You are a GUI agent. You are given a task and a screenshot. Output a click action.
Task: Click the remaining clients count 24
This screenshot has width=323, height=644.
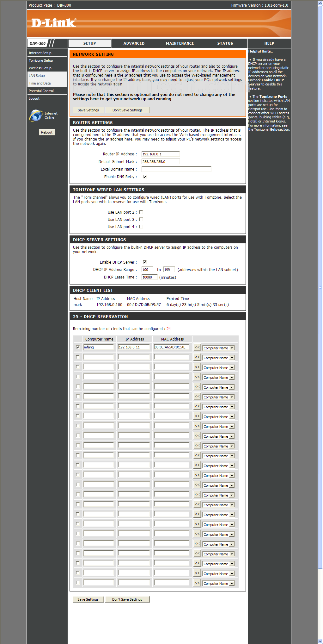pos(169,329)
